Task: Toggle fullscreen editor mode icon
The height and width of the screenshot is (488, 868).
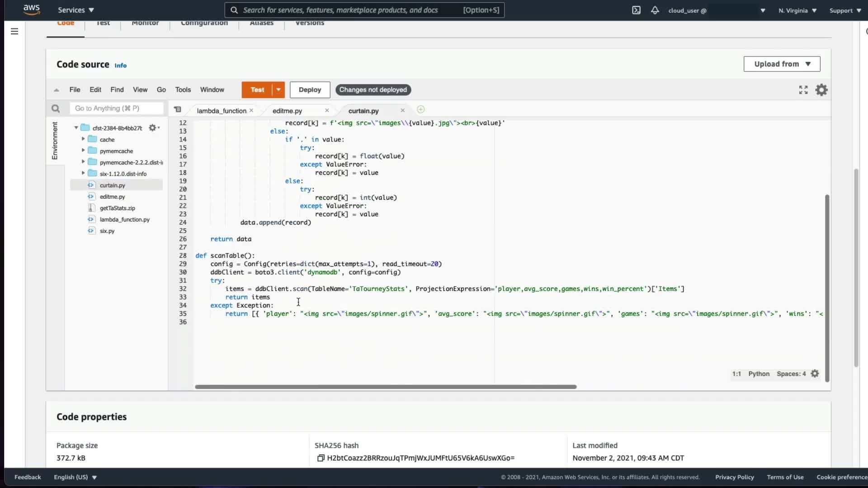Action: pos(803,90)
